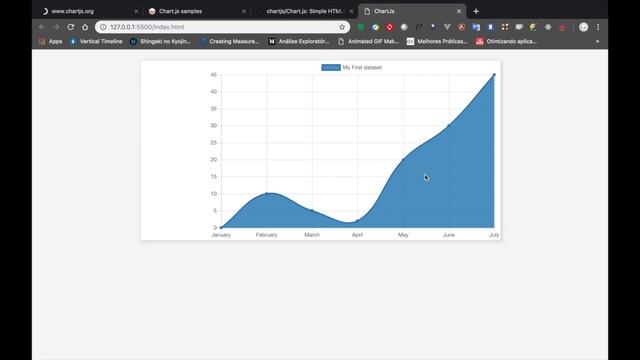
Task: Click the My First dataset legend label
Action: click(362, 67)
